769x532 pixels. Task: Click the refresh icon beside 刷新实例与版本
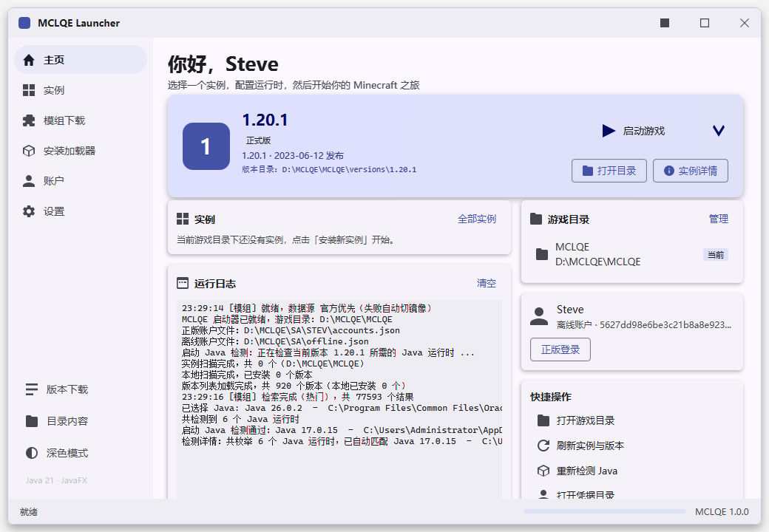[543, 446]
